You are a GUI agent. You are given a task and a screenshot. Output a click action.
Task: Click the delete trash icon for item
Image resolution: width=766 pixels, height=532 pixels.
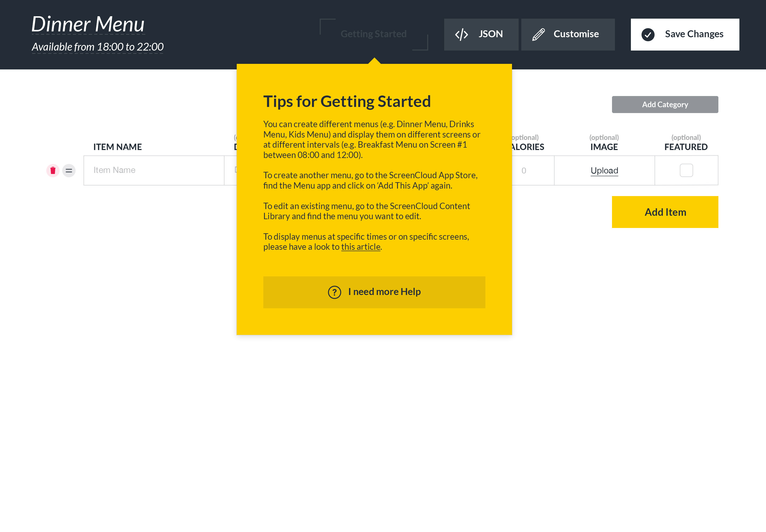(53, 170)
